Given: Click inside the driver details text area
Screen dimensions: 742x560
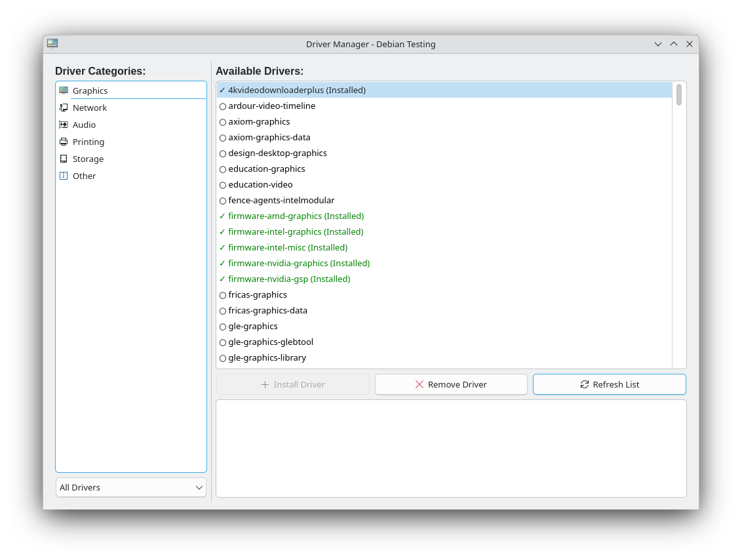Looking at the screenshot, I should point(451,449).
